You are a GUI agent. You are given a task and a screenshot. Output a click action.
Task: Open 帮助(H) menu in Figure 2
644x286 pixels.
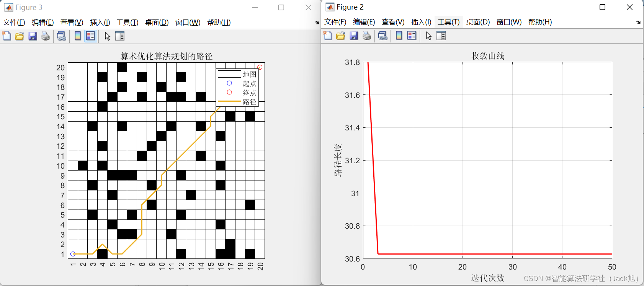pos(540,22)
